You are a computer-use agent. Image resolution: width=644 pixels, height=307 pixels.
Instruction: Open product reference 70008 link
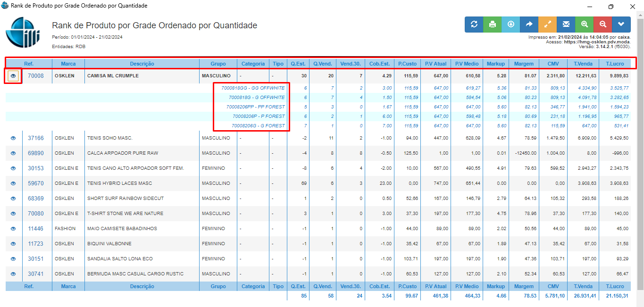[35, 76]
